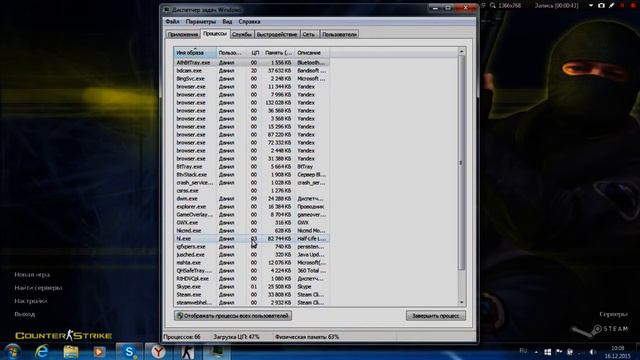Click Bandicam pencil draw icon
The height and width of the screenshot is (360, 640).
(611, 6)
